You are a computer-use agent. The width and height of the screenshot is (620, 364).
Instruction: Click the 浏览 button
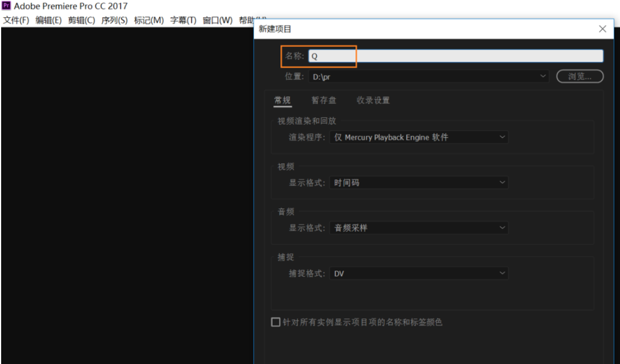pyautogui.click(x=579, y=76)
